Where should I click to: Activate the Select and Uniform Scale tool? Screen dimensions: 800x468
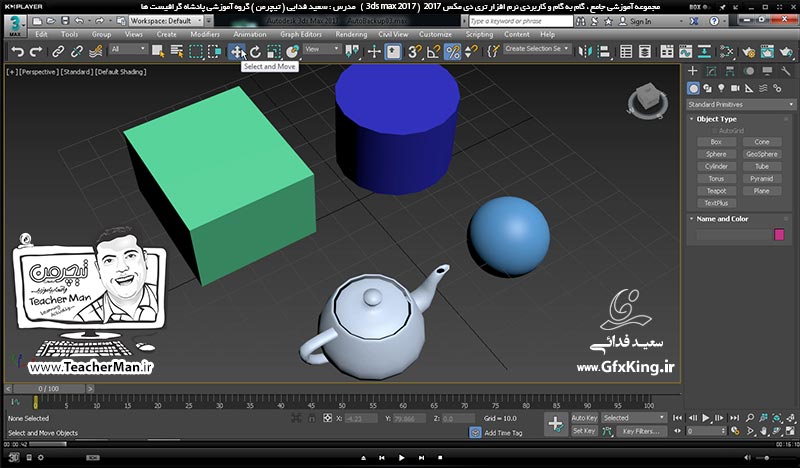coord(274,52)
